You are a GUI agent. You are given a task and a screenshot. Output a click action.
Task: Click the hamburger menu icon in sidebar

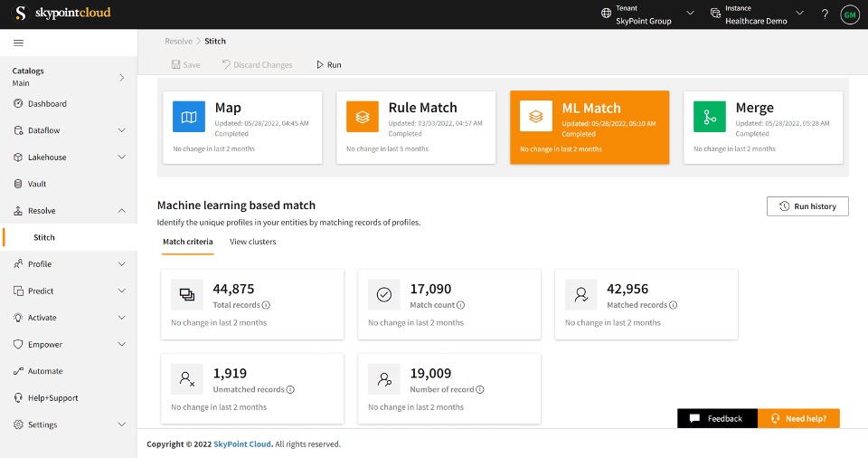(x=18, y=43)
